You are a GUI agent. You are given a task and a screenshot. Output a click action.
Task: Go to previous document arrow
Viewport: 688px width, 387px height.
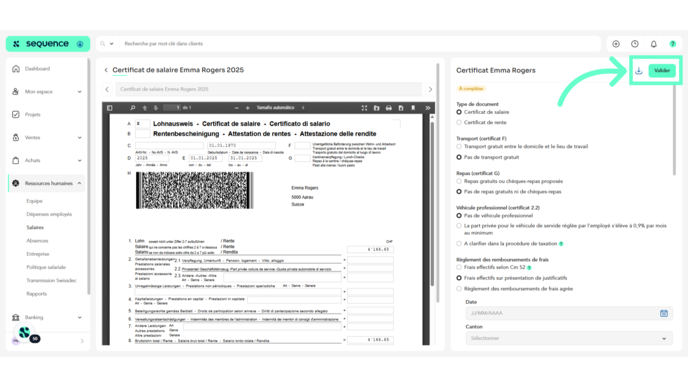[x=107, y=90]
